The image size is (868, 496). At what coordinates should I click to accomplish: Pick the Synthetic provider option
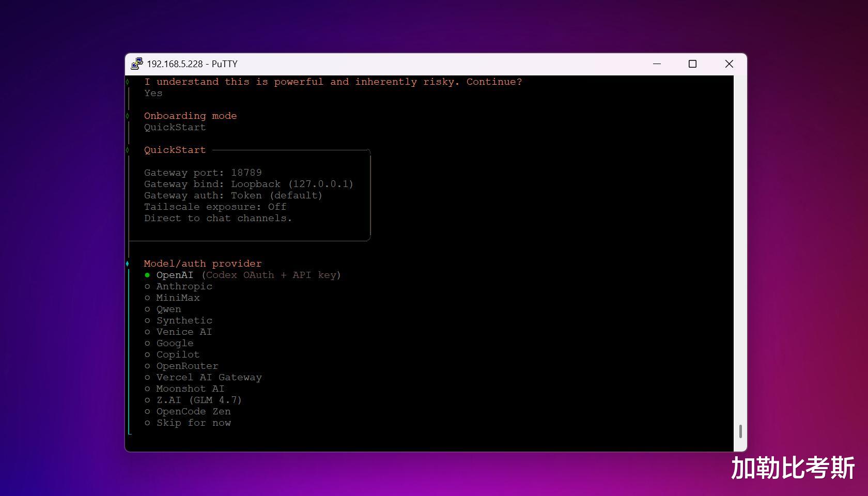[178, 320]
